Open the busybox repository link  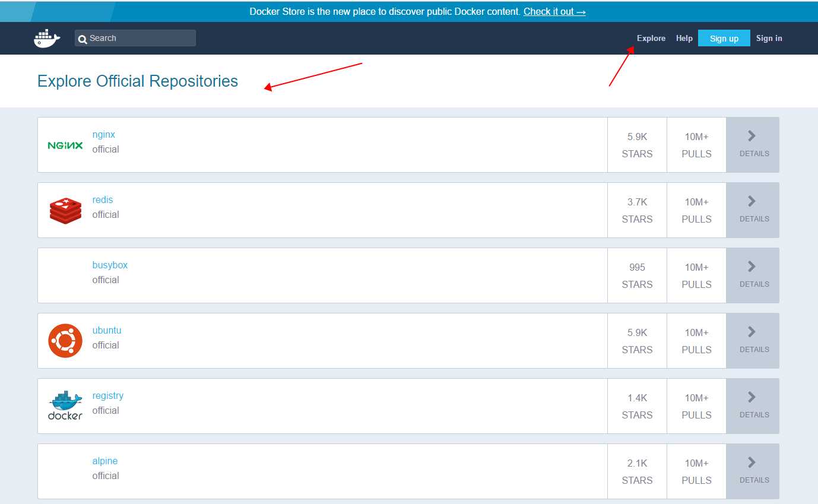(x=110, y=265)
